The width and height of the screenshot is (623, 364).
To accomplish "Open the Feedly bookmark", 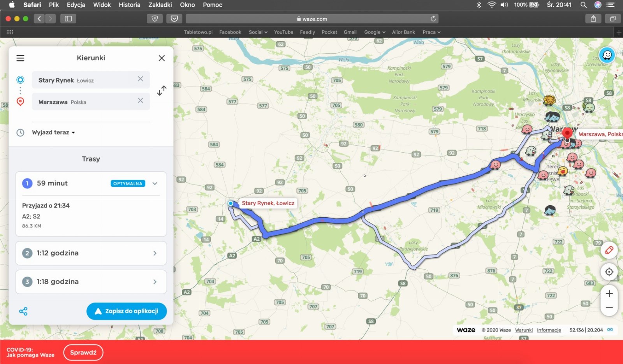I will (x=307, y=32).
